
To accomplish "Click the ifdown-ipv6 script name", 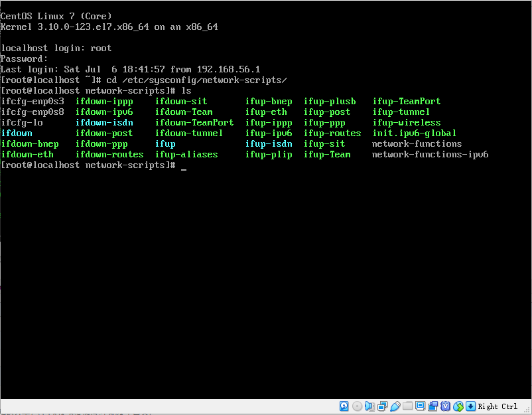I will (104, 112).
